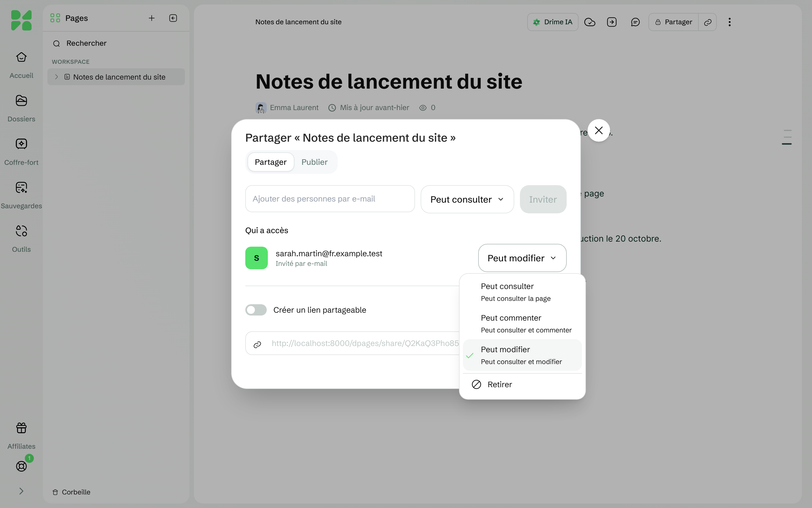Click the Qui a accès heading

click(x=266, y=231)
